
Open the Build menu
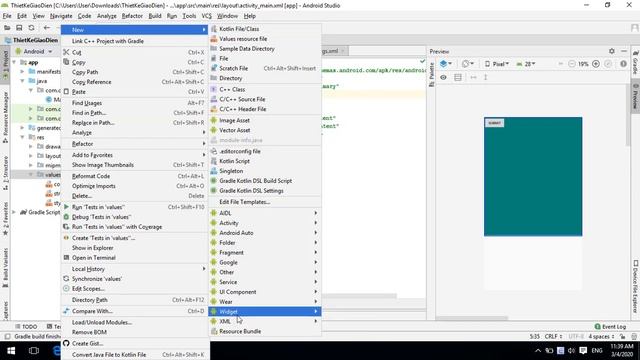(155, 16)
